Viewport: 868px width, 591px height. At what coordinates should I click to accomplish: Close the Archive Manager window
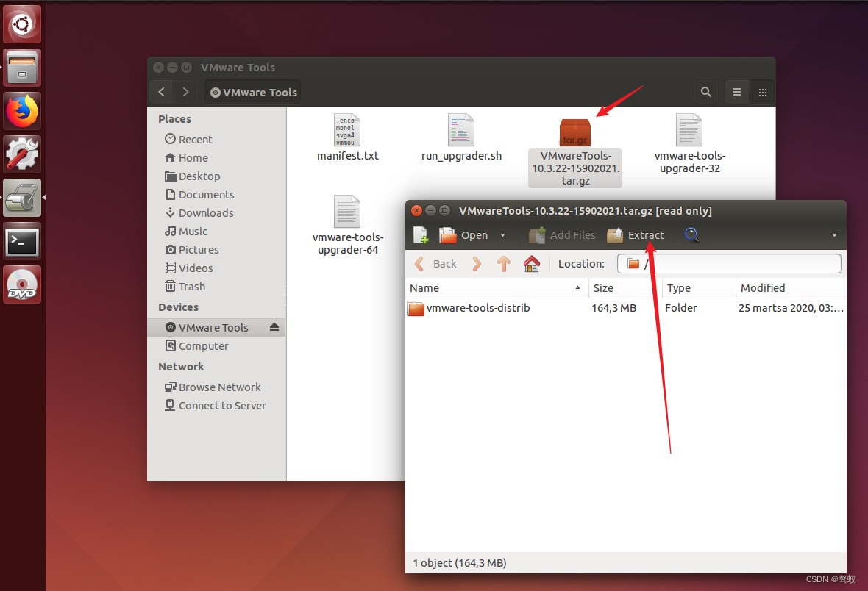(x=416, y=211)
